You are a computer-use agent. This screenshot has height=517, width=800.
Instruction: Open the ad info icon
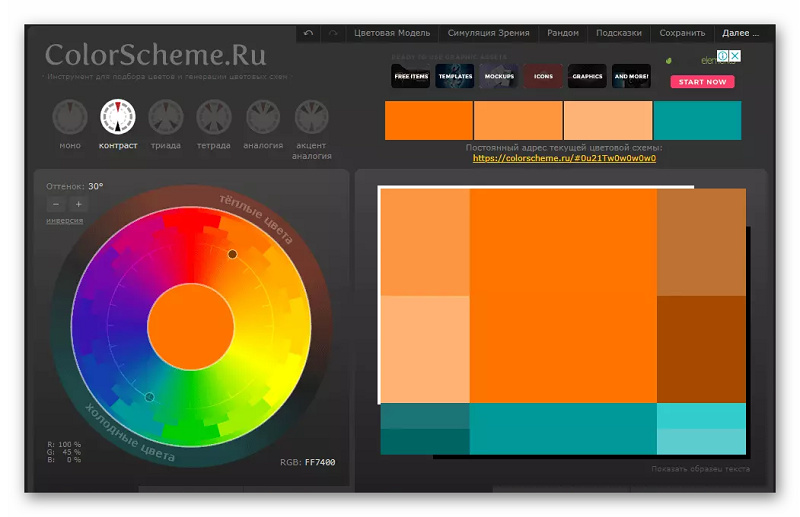[x=722, y=56]
